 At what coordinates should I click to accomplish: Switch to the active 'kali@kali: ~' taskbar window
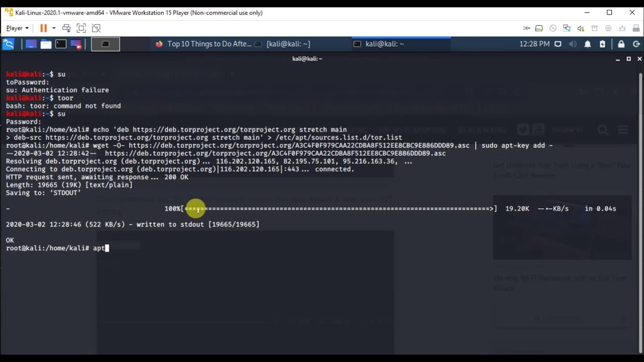click(401, 44)
